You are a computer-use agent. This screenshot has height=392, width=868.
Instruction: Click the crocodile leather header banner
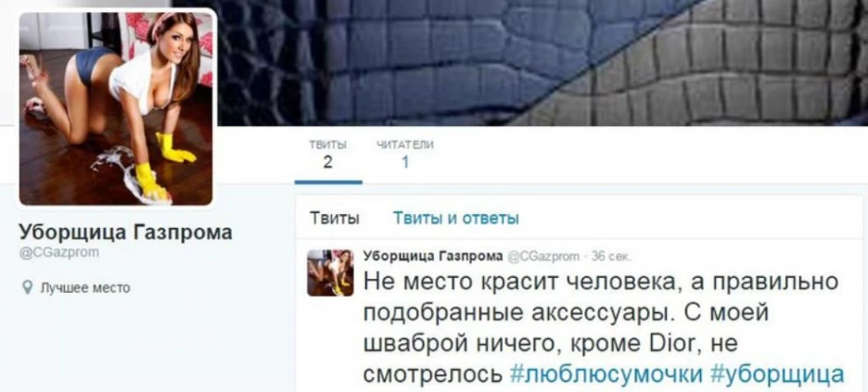point(542,62)
